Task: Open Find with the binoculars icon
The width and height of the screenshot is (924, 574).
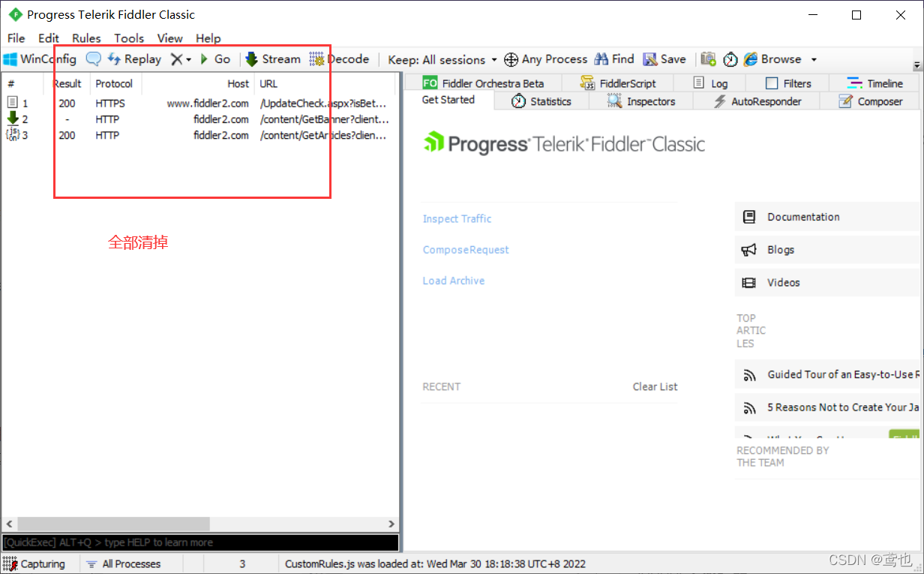Action: coord(614,59)
